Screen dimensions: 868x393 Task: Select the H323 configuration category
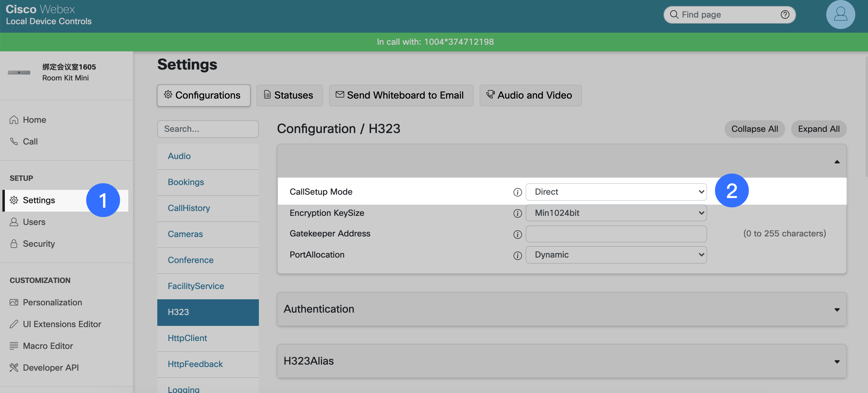pyautogui.click(x=208, y=312)
